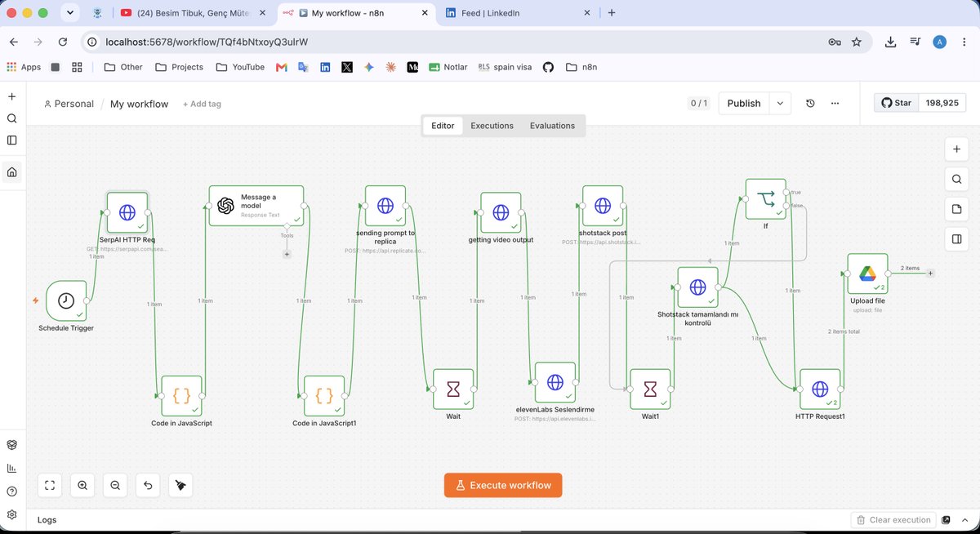Click the Execute workflow button

pos(503,485)
